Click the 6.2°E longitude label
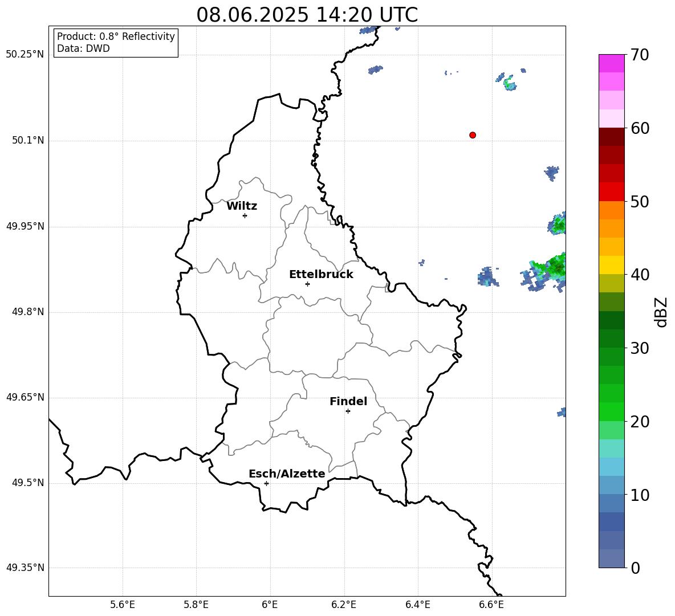This screenshot has width=675, height=616. click(344, 605)
